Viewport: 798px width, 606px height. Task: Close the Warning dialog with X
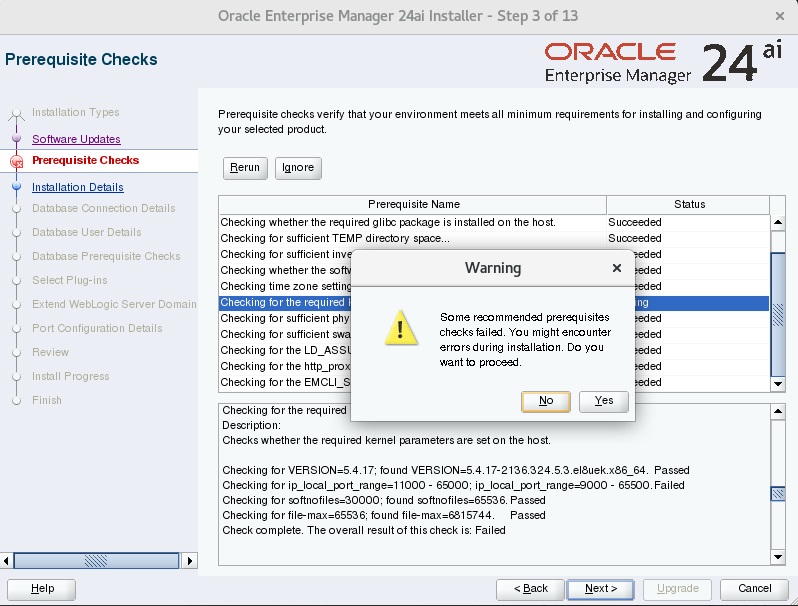[617, 268]
